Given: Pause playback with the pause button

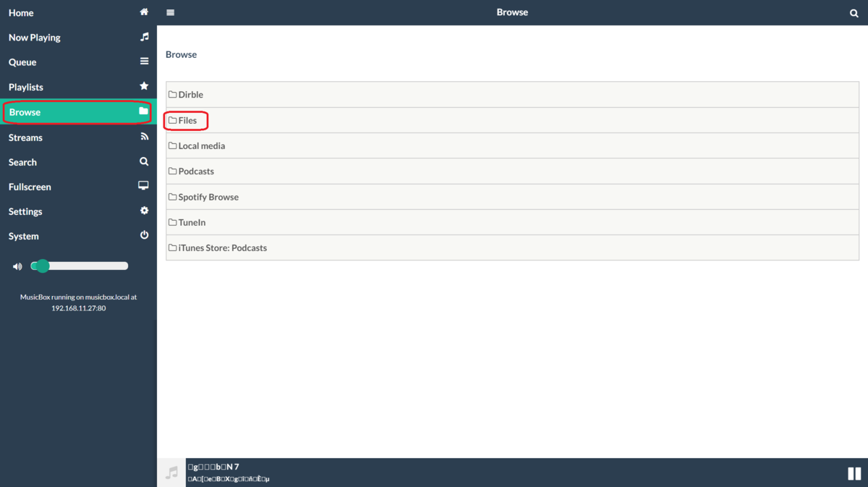Looking at the screenshot, I should [854, 474].
